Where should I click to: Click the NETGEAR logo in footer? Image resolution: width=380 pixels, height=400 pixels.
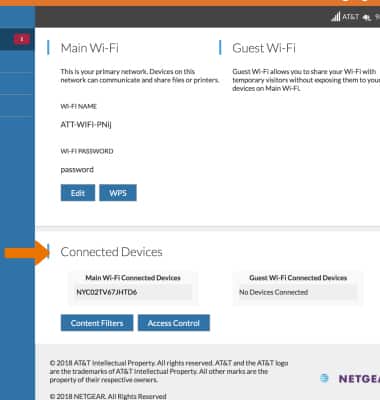pos(359,379)
